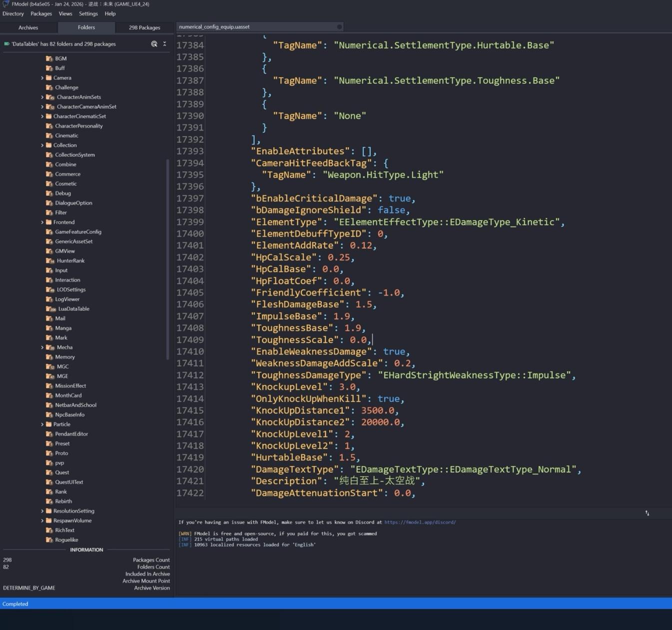
Task: Click the up-down arrows icon above log
Action: coord(647,513)
